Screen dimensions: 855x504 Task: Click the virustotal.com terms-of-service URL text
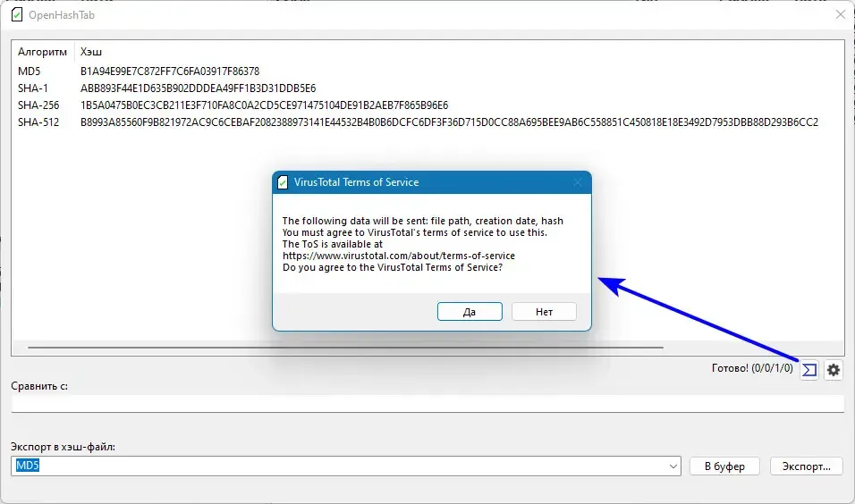point(399,256)
